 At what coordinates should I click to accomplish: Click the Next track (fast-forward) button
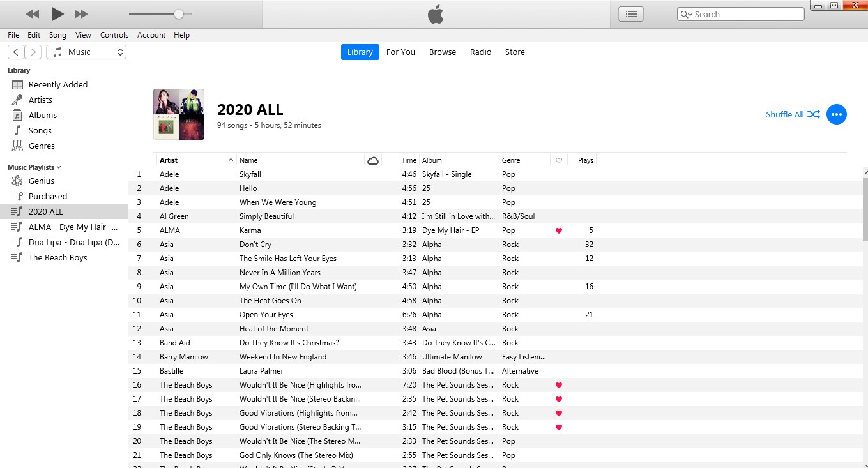coord(81,14)
